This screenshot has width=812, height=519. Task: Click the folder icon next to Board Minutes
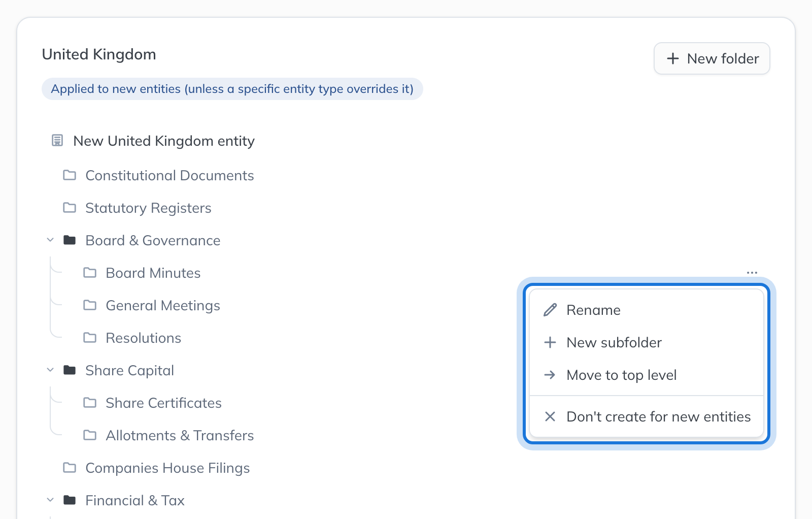90,273
